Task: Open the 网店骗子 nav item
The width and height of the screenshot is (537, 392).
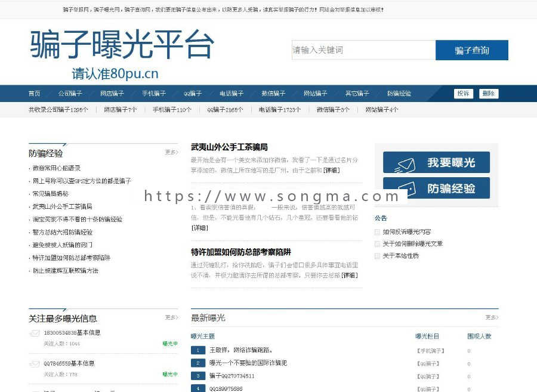Action: [x=112, y=93]
